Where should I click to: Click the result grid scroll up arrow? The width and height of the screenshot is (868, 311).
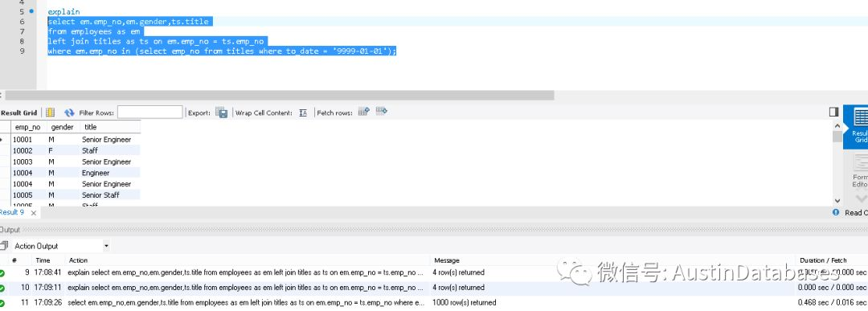(837, 125)
